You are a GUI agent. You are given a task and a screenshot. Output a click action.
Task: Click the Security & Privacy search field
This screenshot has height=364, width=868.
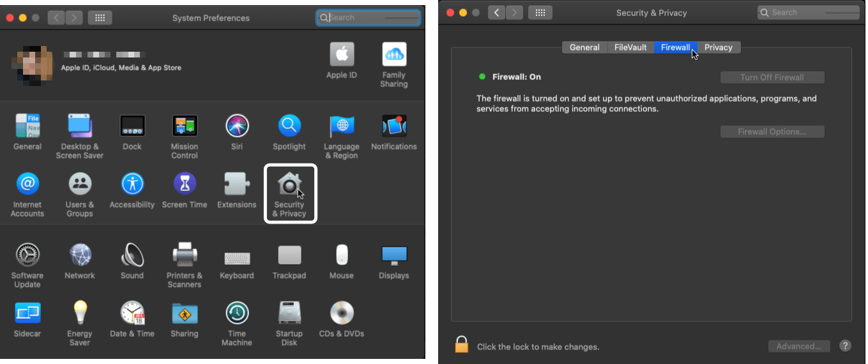point(808,12)
